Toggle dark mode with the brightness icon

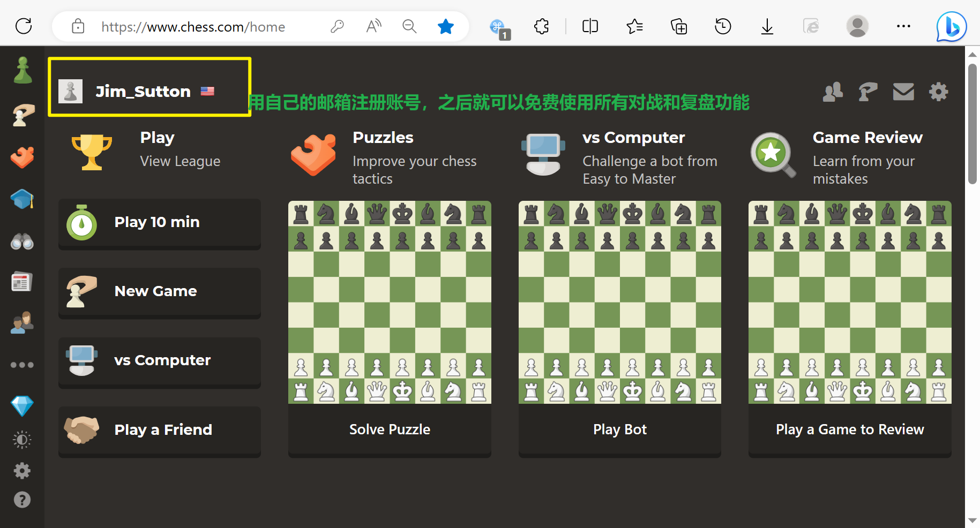point(22,439)
